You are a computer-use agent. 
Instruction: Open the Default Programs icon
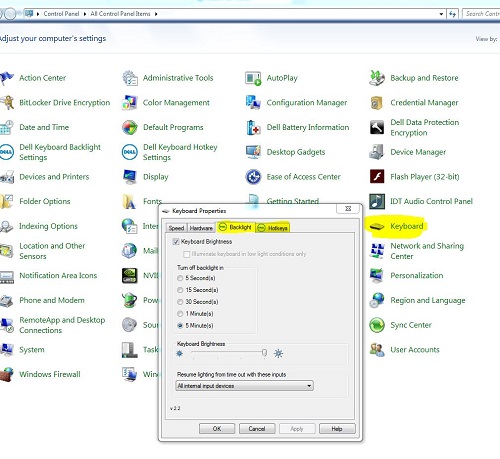[x=130, y=127]
